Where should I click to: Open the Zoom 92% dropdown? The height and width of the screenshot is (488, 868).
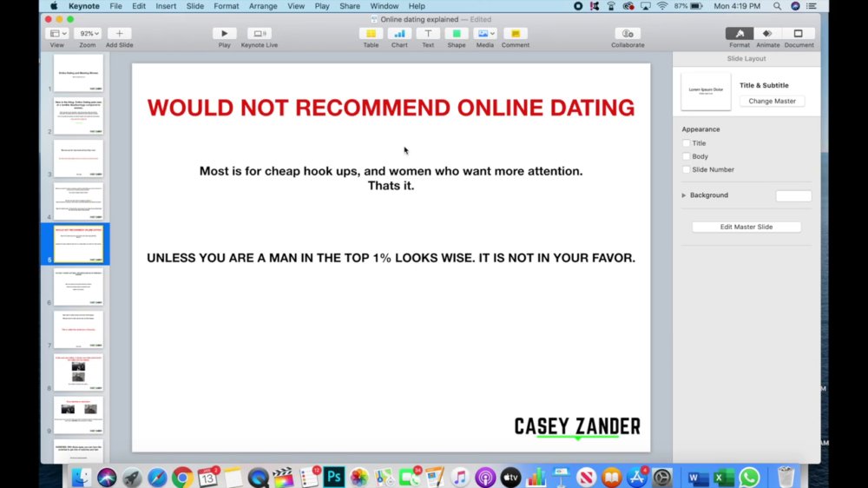(88, 34)
